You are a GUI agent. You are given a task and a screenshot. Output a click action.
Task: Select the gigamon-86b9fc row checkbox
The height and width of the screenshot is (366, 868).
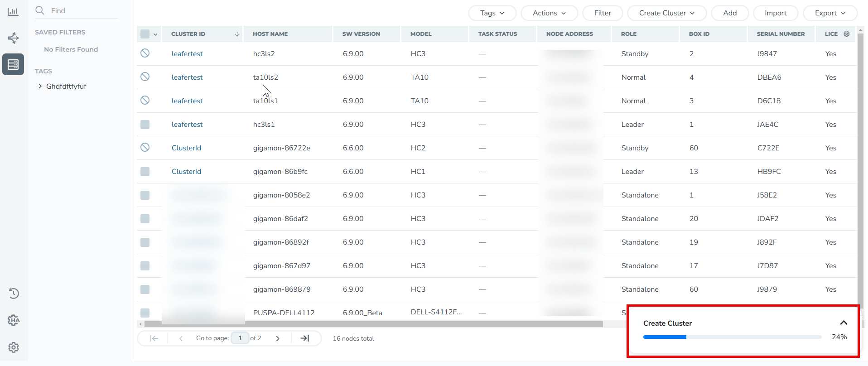[x=145, y=172]
